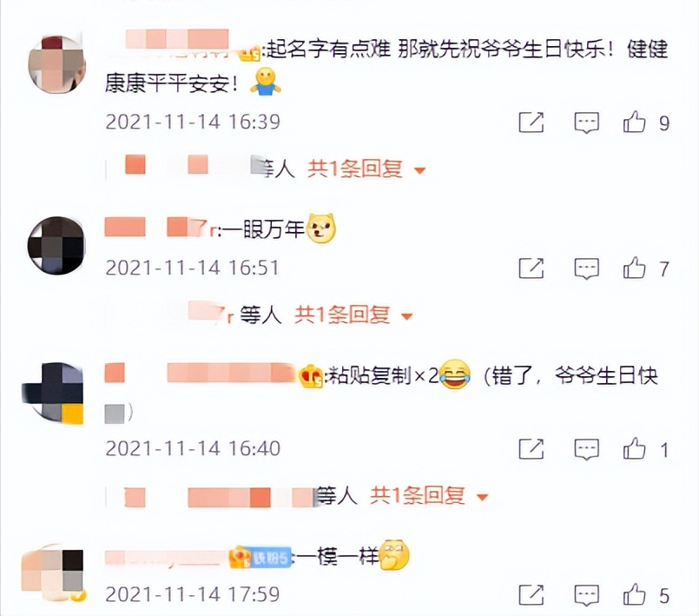Open username of 粘贴复制 commenter

coord(201,373)
